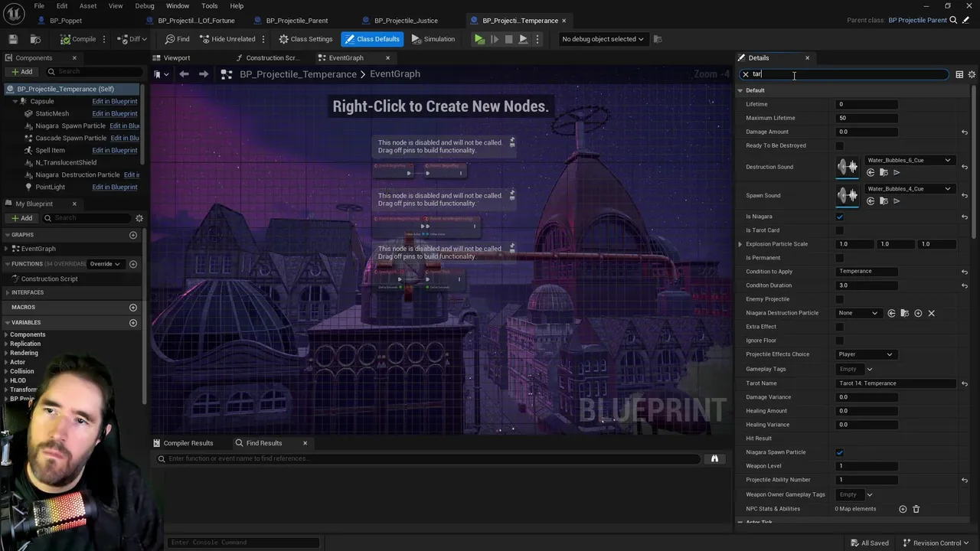Switch to the BP_Poppet tab
This screenshot has width=980, height=551.
[66, 21]
